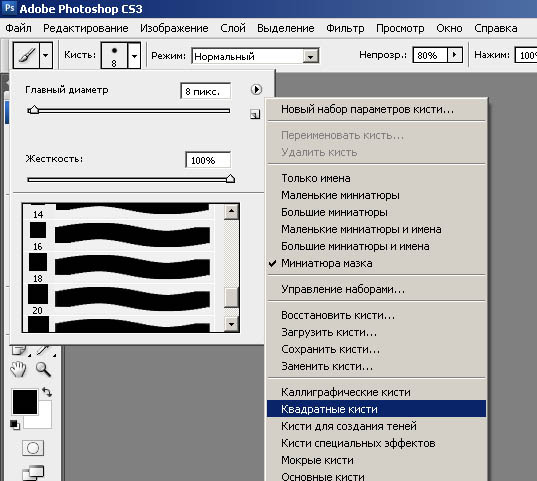
Task: Click the Жесткость slider handle
Action: point(230,178)
